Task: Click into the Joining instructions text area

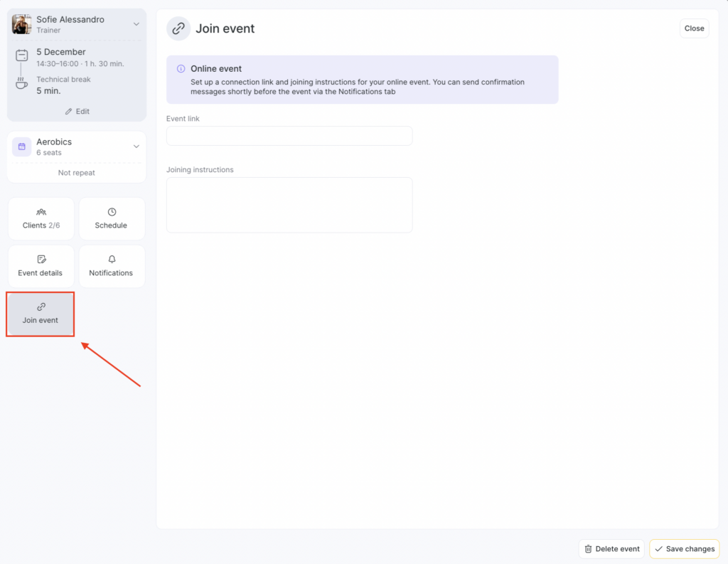Action: (289, 205)
